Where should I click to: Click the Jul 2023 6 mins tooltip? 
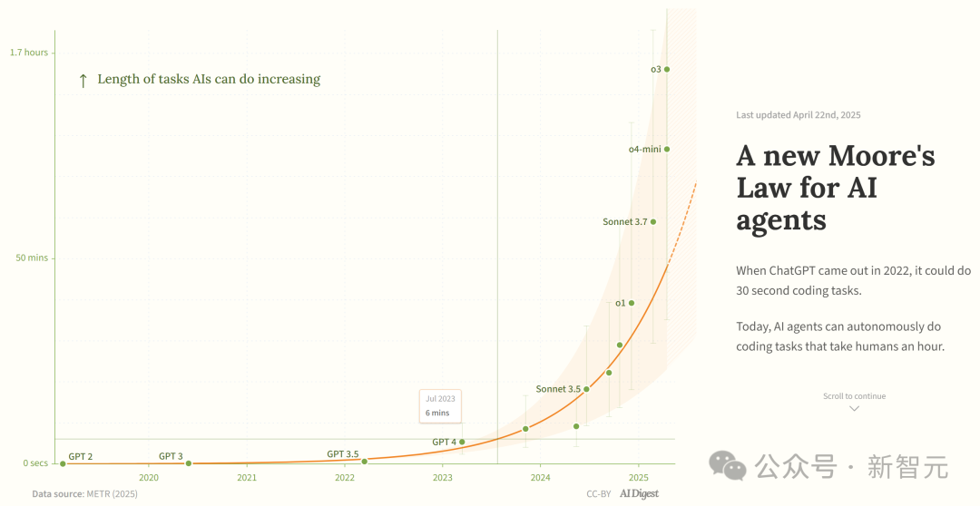[x=440, y=405]
